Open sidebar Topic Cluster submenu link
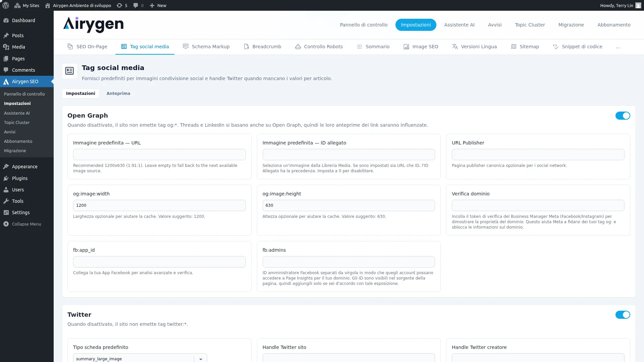The image size is (644, 362). [x=17, y=123]
